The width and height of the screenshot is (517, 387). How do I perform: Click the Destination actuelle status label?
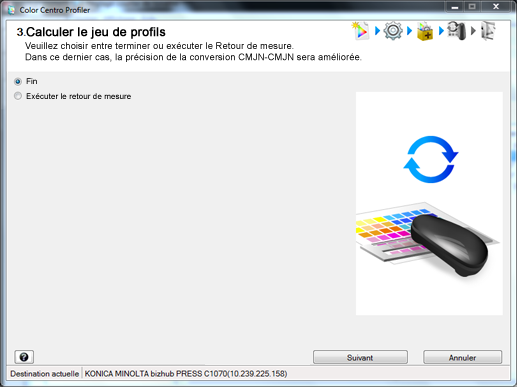click(x=45, y=374)
